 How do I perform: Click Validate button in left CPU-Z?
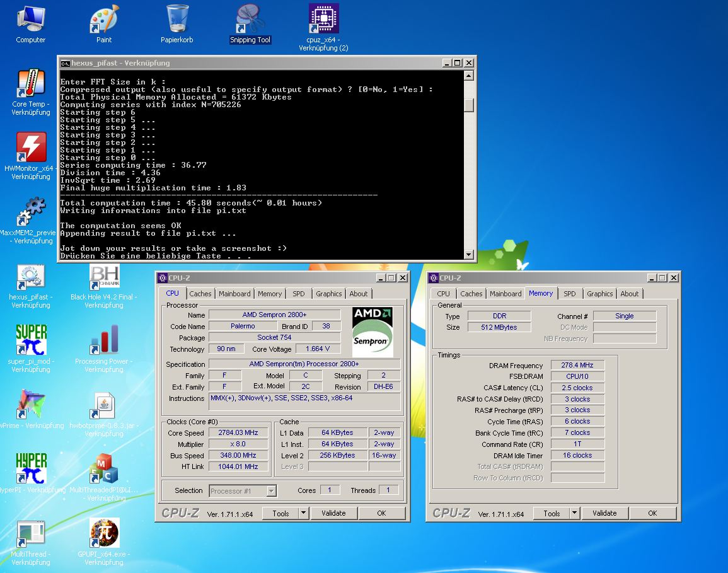(x=333, y=513)
